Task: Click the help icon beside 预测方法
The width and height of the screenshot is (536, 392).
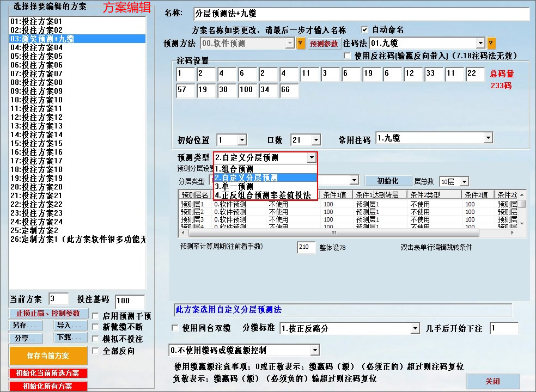Action: pos(301,44)
